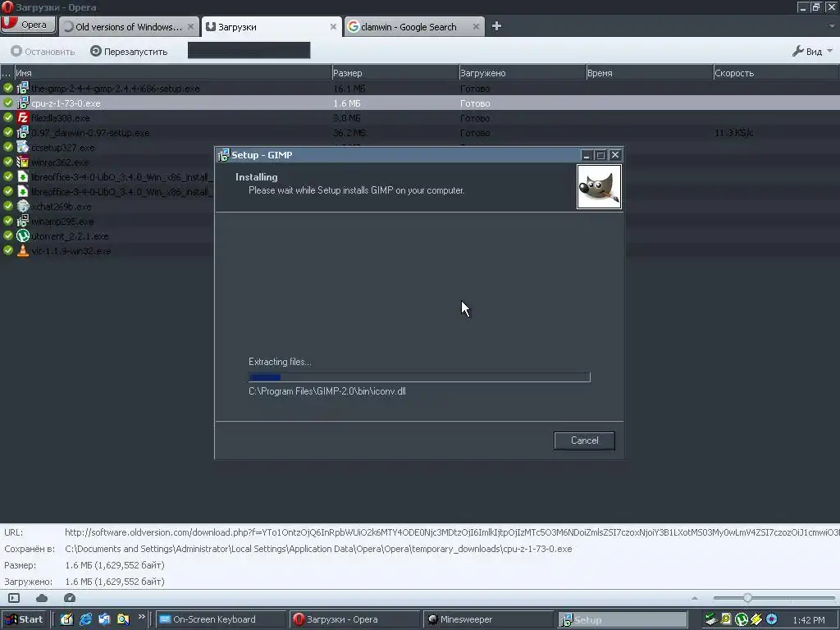Click the Safely Remove Hardware tray icon
This screenshot has height=630, width=840.
click(711, 619)
